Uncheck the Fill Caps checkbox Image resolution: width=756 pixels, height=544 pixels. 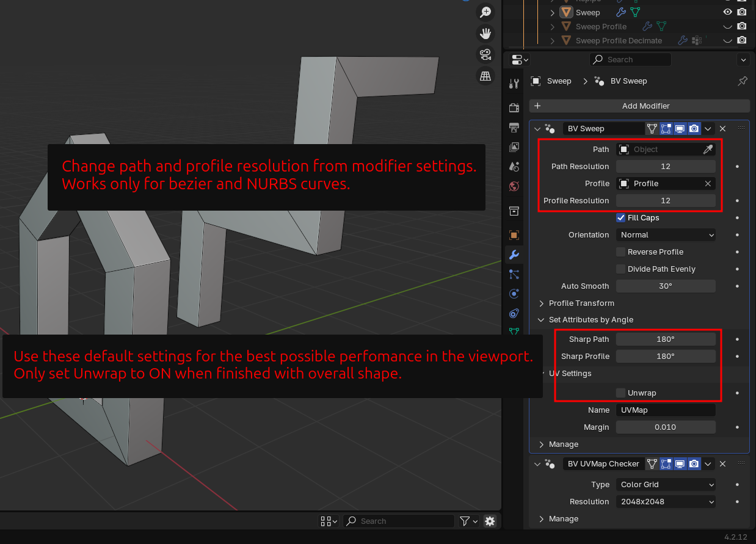[620, 218]
